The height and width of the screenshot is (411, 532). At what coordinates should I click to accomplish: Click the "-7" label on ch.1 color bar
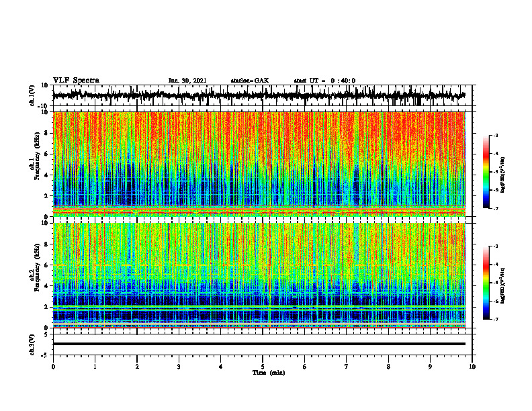pos(495,208)
